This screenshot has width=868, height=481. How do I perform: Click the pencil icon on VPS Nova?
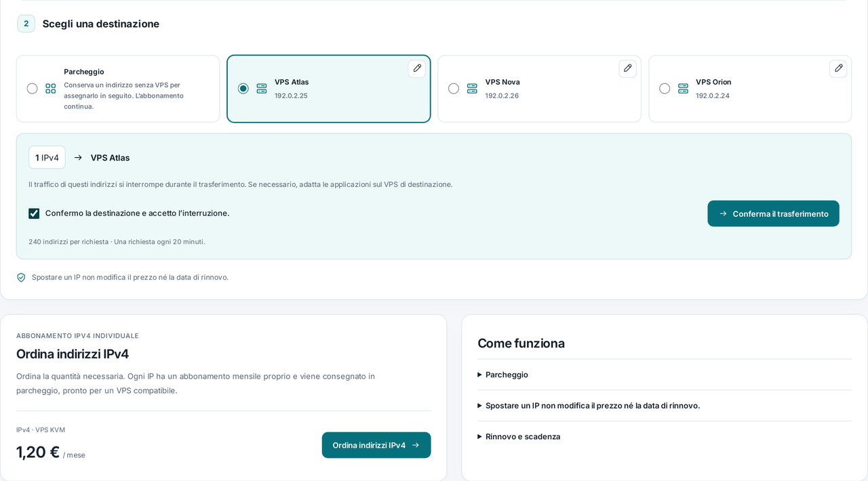coord(628,68)
